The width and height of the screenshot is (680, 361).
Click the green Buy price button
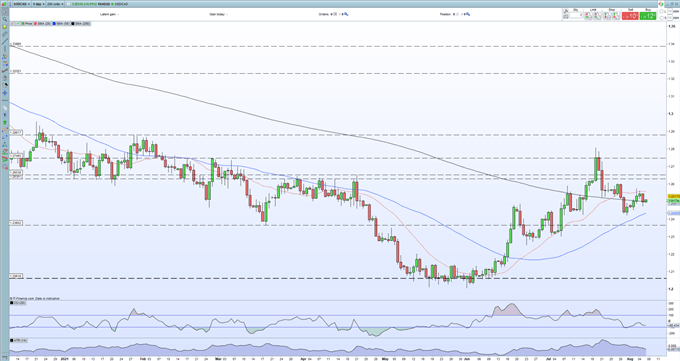pyautogui.click(x=648, y=16)
